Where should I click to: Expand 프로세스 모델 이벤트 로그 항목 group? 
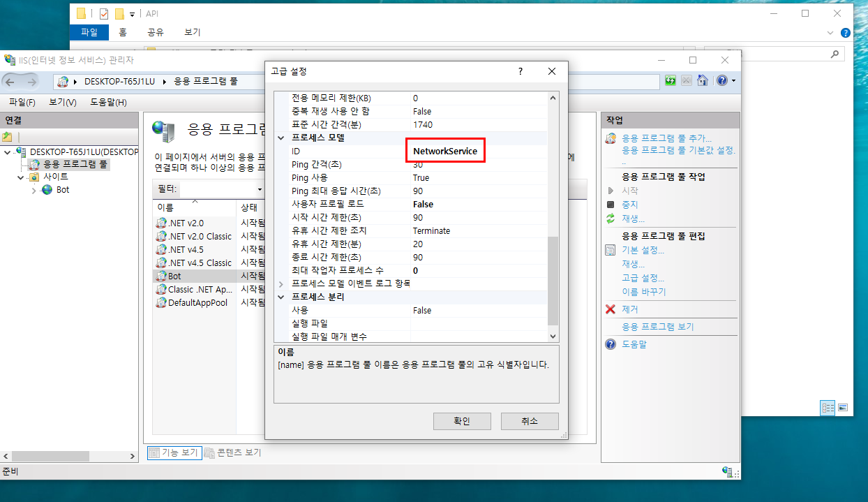pyautogui.click(x=281, y=283)
